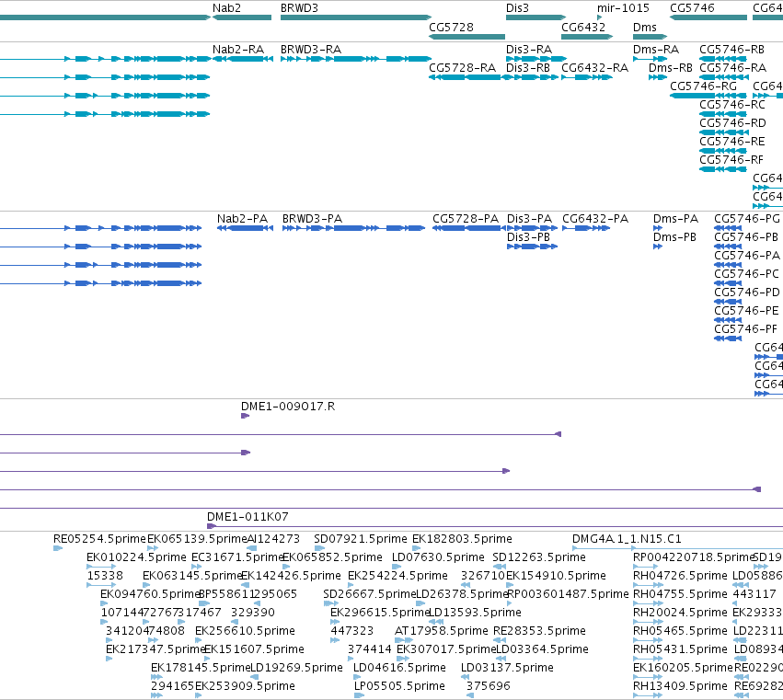Open EST SD12263.5prime

click(x=500, y=567)
